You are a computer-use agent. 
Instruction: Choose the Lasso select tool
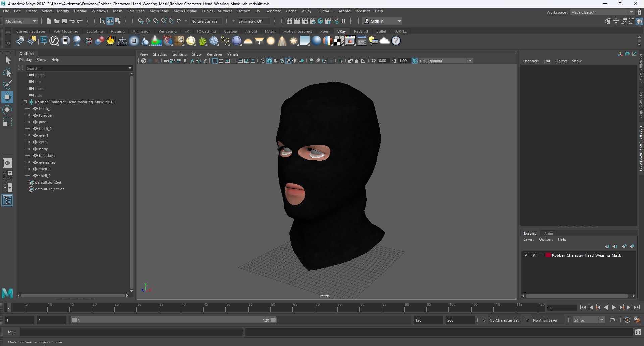[x=7, y=72]
